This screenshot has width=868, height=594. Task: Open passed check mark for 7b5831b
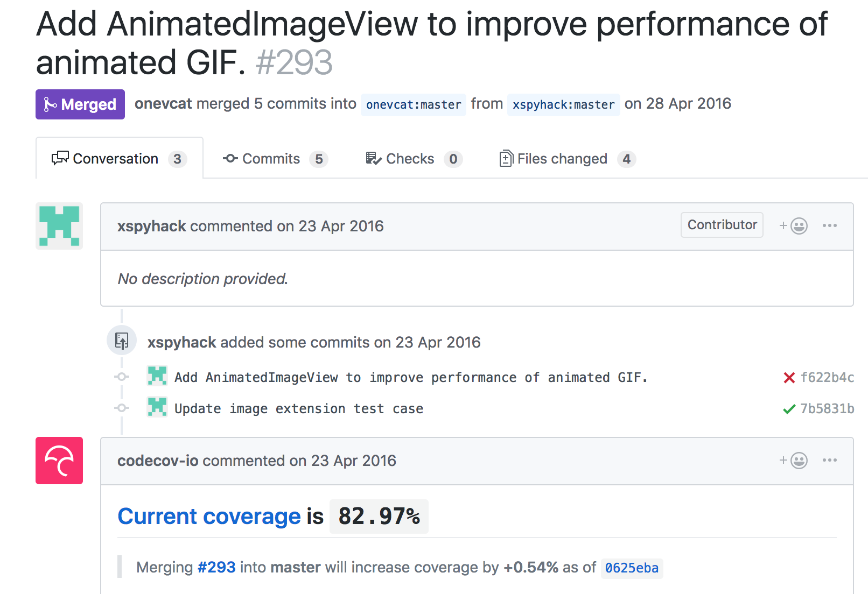[789, 409]
